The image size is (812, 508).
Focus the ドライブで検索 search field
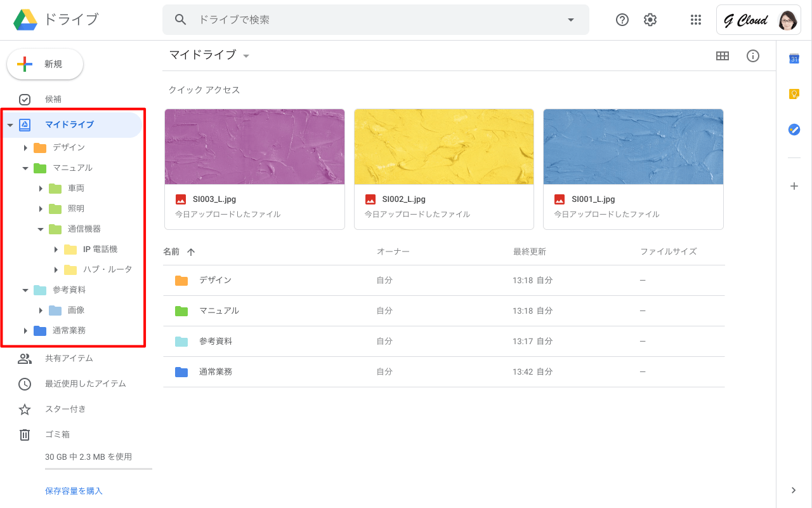click(376, 20)
